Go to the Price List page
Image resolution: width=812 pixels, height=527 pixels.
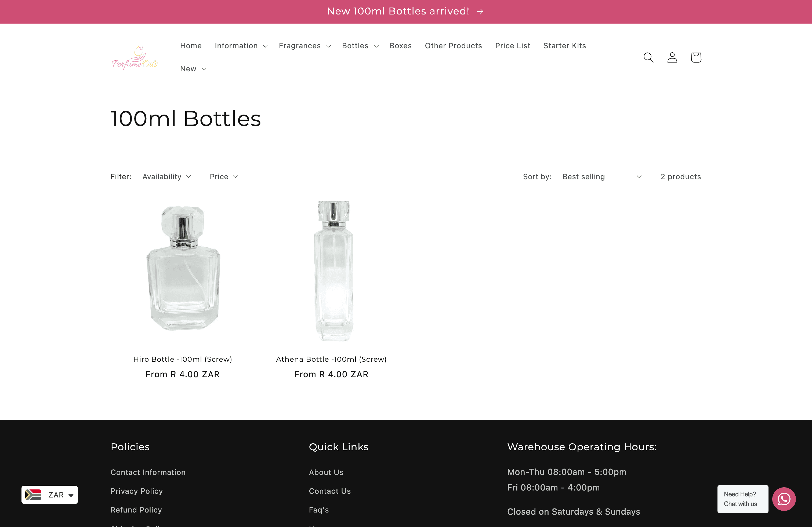pos(512,46)
